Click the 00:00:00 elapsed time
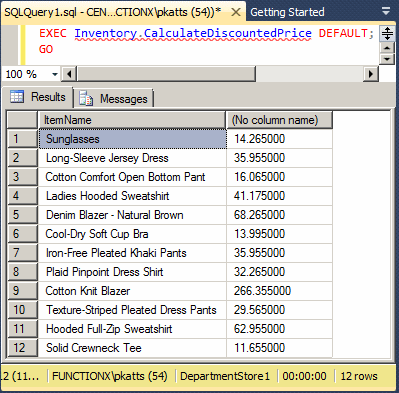This screenshot has height=393, width=399. [304, 376]
